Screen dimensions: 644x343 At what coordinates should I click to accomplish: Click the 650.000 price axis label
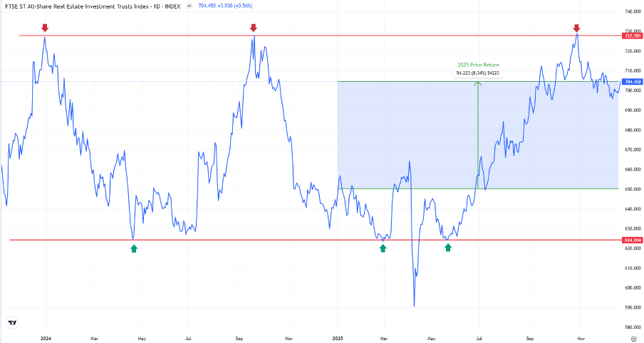[633, 189]
